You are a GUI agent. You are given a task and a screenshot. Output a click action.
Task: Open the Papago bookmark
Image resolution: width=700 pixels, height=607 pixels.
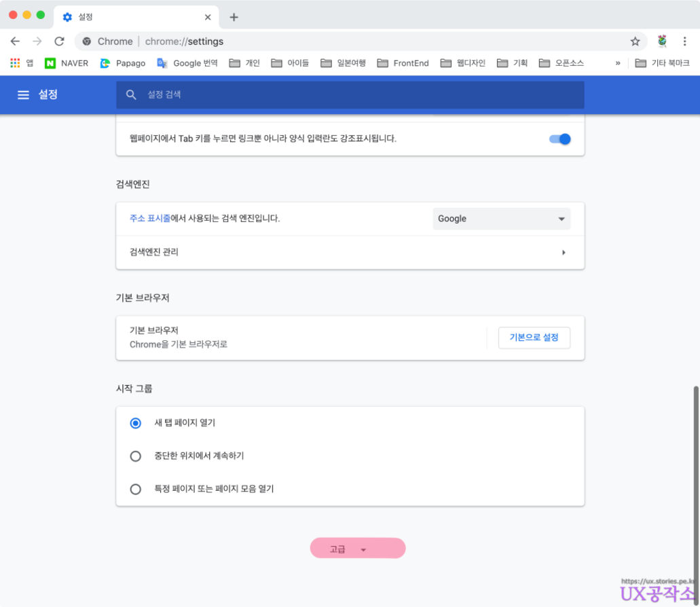tap(123, 63)
